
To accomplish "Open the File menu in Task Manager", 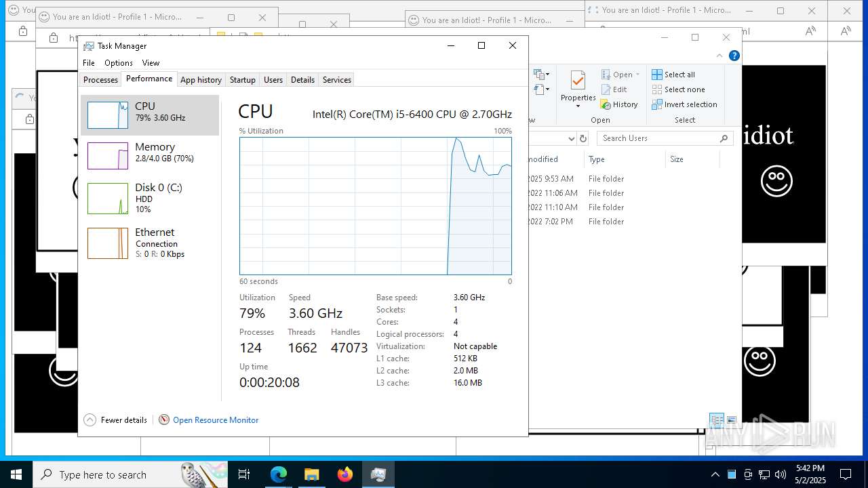I will tap(89, 63).
